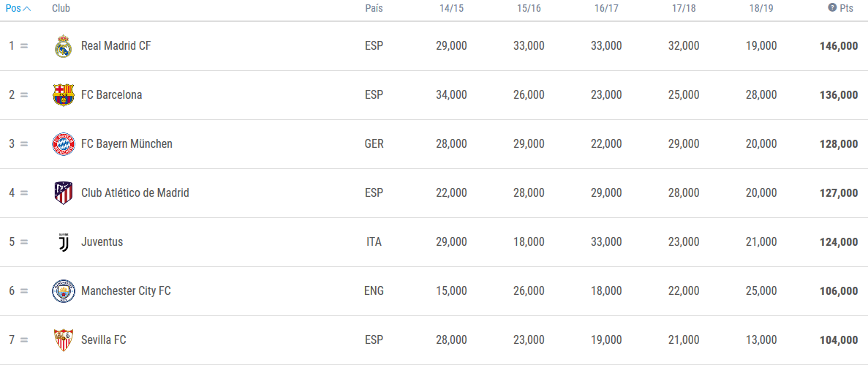Sort by the Club column header
The image size is (868, 368).
point(61,8)
